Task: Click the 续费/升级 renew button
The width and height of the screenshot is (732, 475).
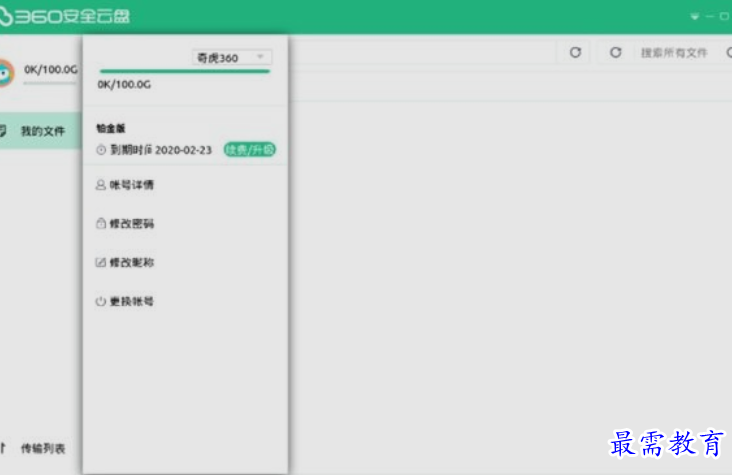Action: 250,149
